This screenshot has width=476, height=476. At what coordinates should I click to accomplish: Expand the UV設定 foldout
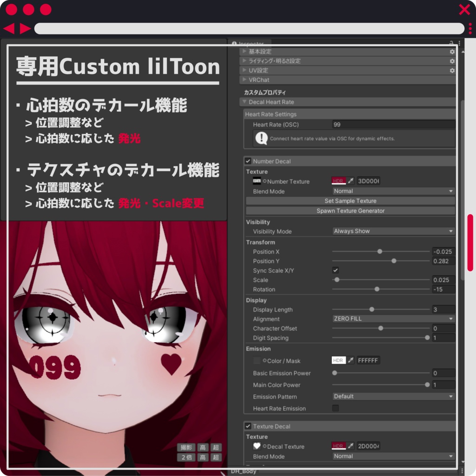click(244, 70)
